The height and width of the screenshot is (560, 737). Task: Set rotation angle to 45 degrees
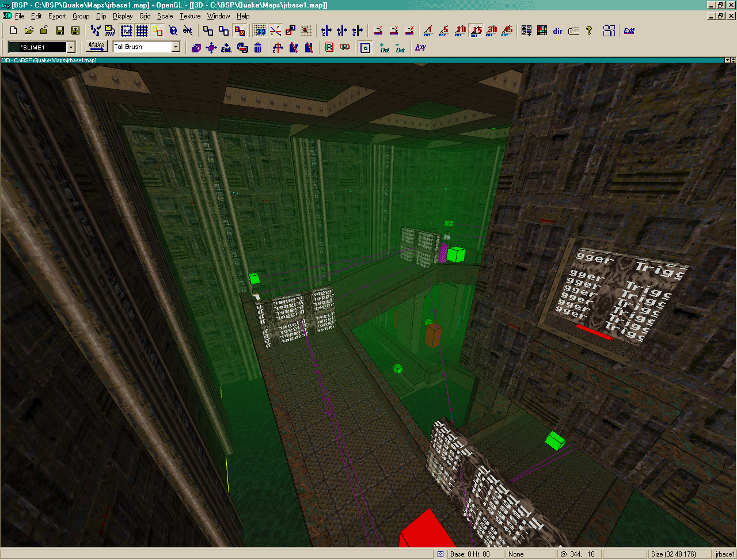(507, 31)
